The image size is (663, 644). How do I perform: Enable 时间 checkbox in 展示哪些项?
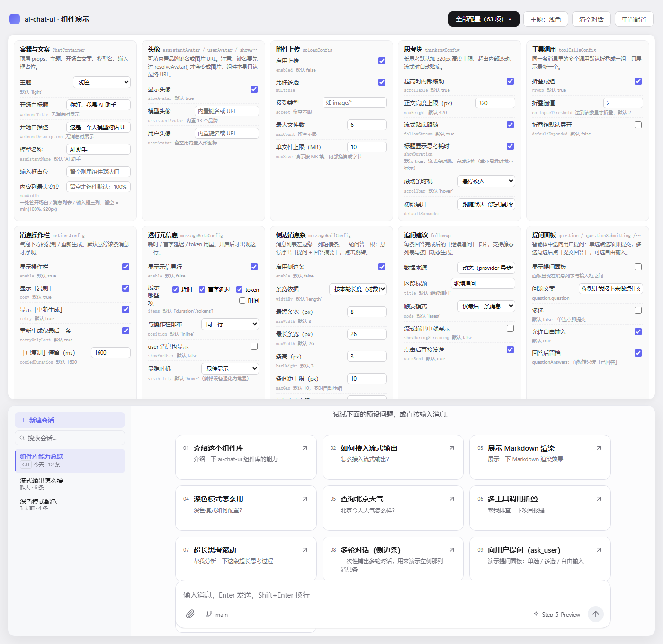(242, 300)
